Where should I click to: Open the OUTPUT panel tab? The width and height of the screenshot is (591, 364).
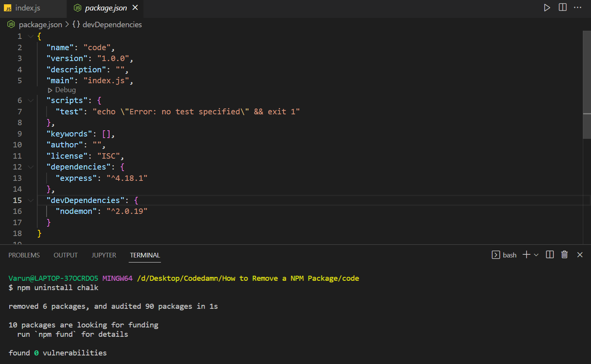click(65, 255)
